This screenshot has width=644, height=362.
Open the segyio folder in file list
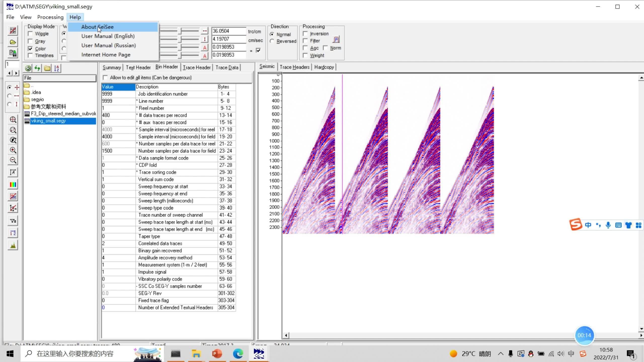click(37, 100)
